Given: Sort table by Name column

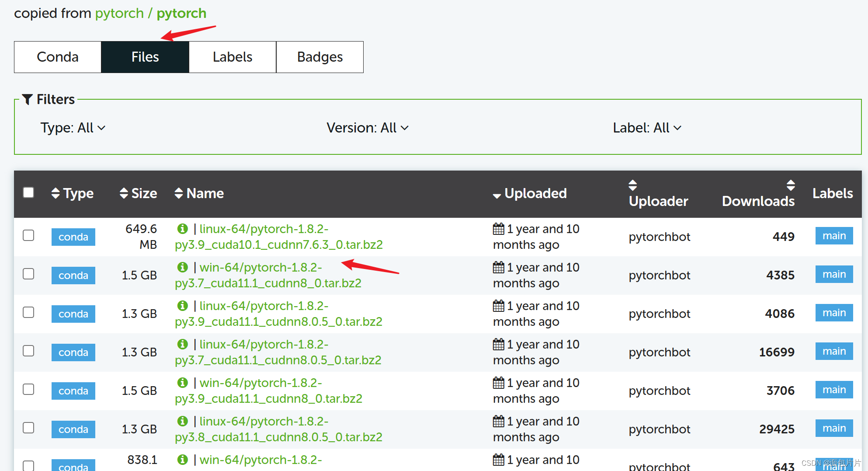Looking at the screenshot, I should pos(199,193).
